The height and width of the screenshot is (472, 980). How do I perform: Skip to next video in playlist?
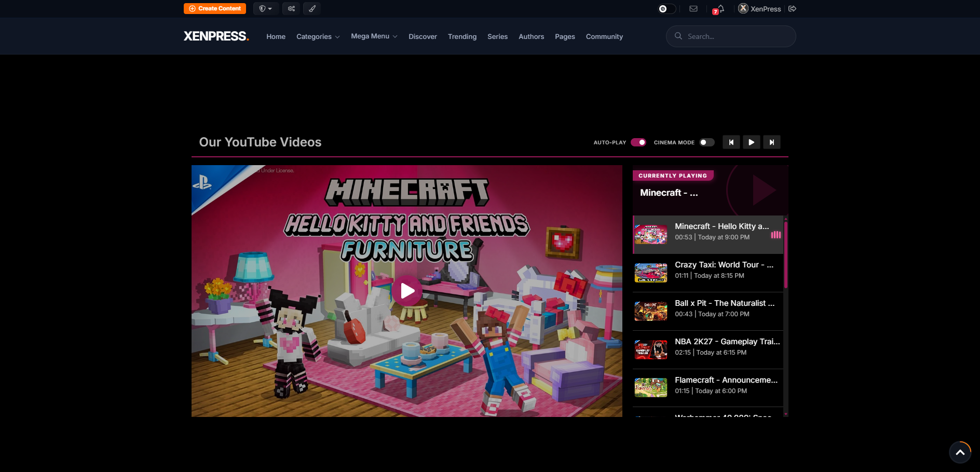(772, 142)
